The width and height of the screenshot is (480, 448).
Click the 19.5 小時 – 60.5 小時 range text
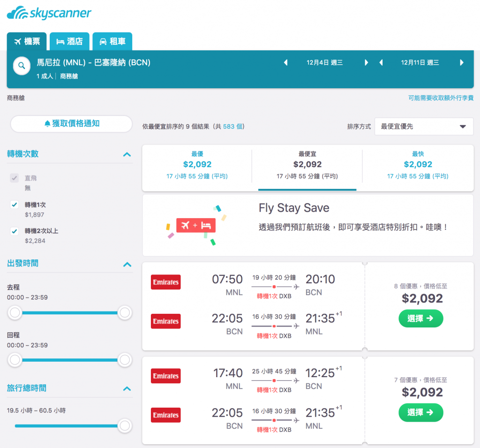click(36, 410)
